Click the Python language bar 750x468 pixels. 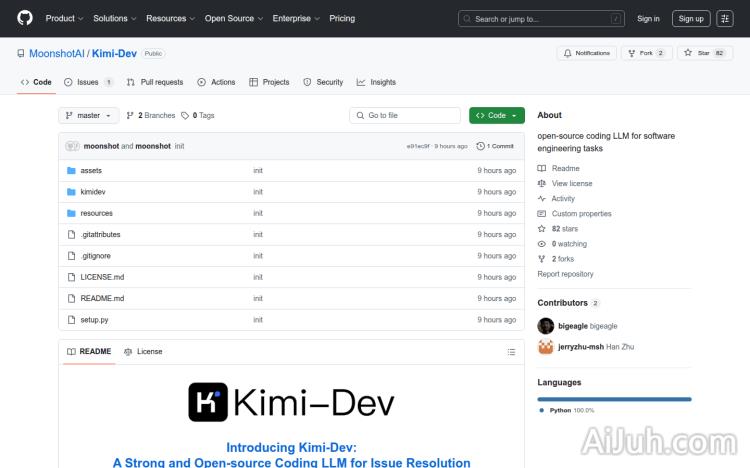pyautogui.click(x=614, y=398)
